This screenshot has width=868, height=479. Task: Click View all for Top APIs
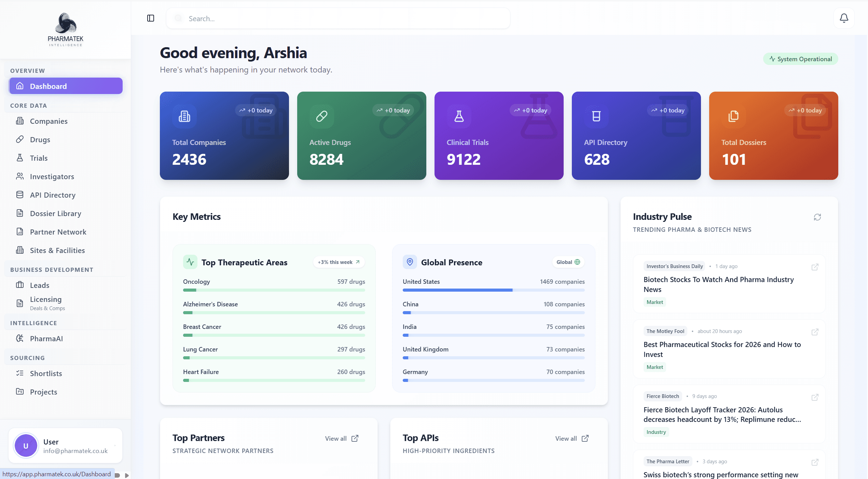click(572, 438)
